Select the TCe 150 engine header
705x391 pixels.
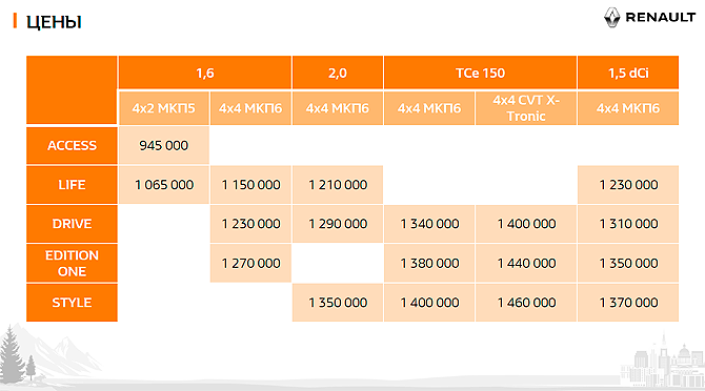point(480,73)
